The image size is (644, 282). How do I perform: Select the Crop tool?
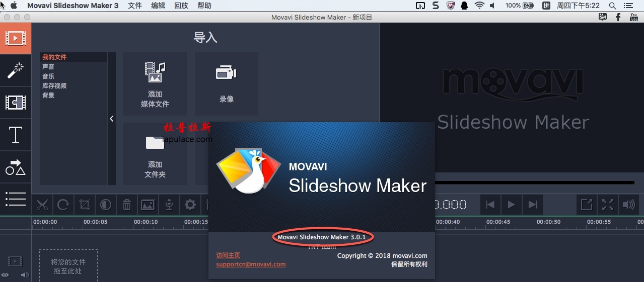click(x=85, y=205)
